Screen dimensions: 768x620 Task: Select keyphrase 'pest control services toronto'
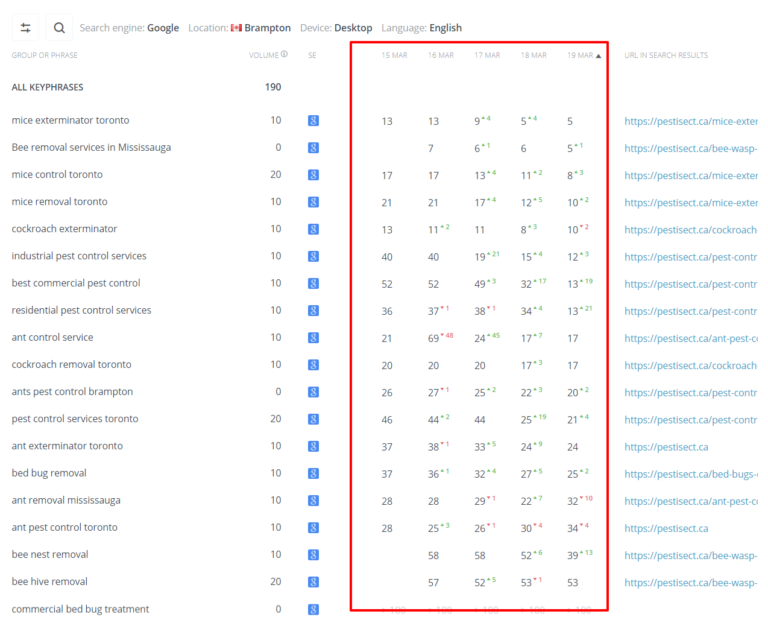(x=75, y=419)
